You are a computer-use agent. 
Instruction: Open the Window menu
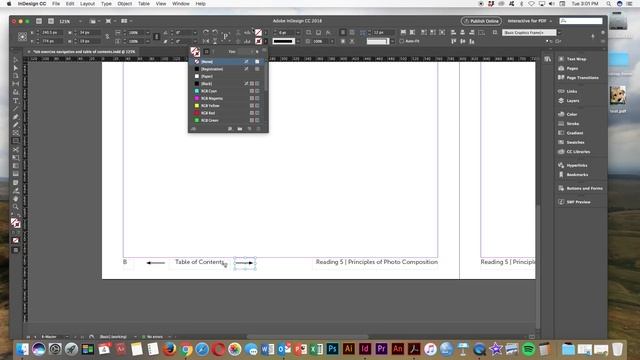point(180,4)
